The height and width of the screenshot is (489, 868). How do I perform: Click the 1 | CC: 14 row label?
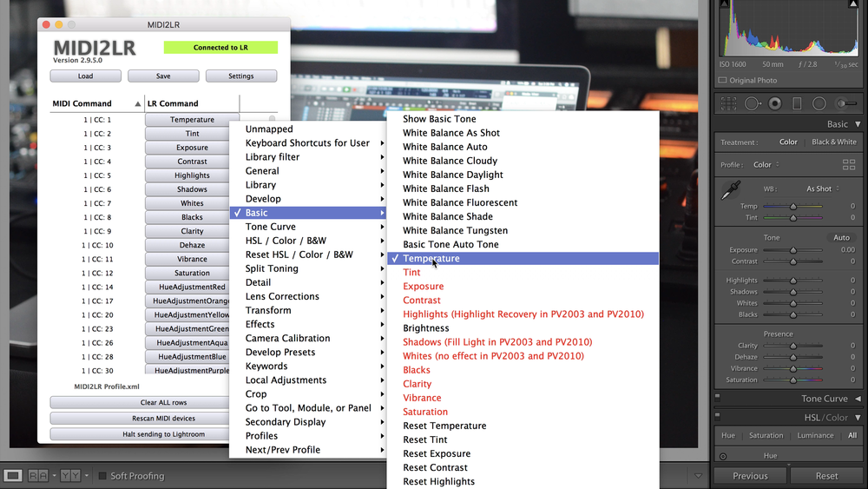pos(97,287)
